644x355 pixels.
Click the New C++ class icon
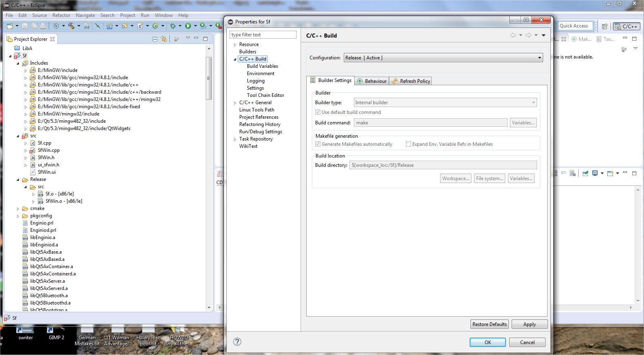(155, 26)
